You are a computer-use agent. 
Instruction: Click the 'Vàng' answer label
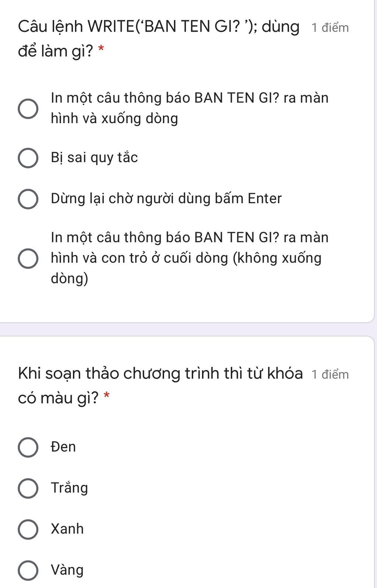tap(67, 570)
